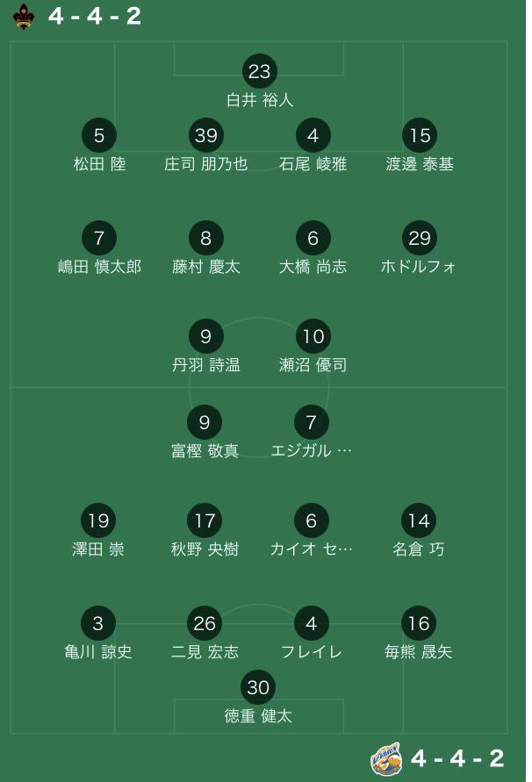The width and height of the screenshot is (532, 782).
Task: Click the bottom 4-4-2 formation label
Action: coord(457,758)
